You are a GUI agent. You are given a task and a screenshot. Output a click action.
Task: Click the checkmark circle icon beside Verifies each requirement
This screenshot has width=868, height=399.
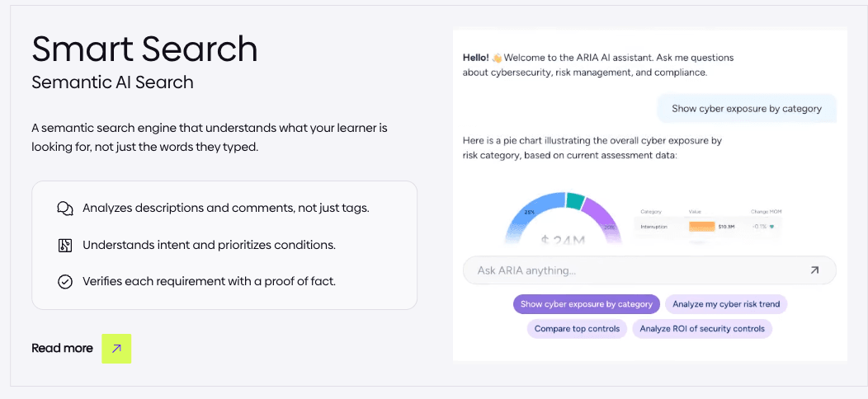click(65, 282)
